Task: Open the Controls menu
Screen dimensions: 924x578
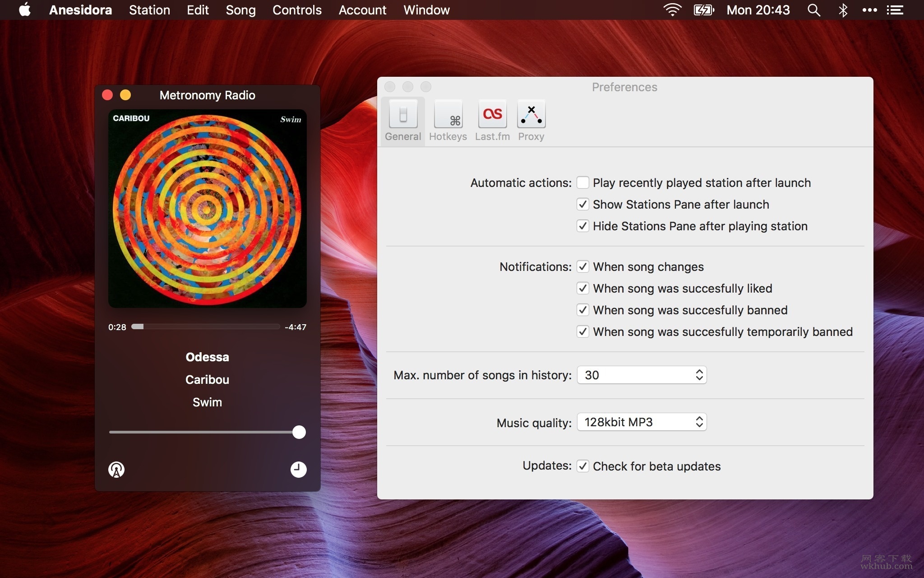Action: coord(297,10)
